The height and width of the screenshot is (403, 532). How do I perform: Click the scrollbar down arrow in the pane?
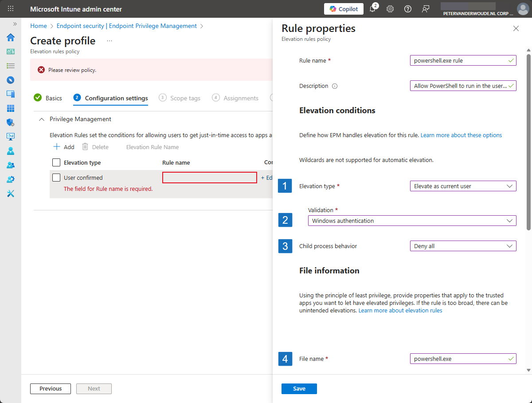(528, 370)
